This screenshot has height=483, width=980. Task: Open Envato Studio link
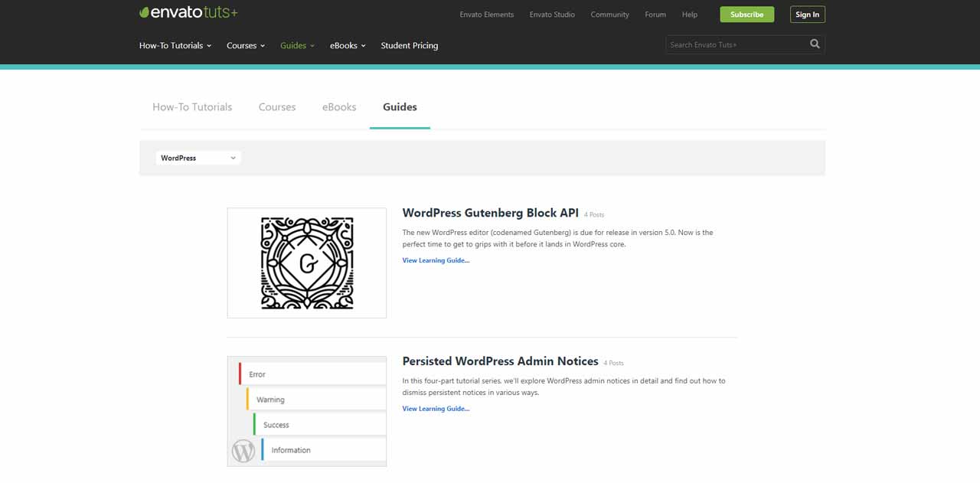[x=552, y=15]
